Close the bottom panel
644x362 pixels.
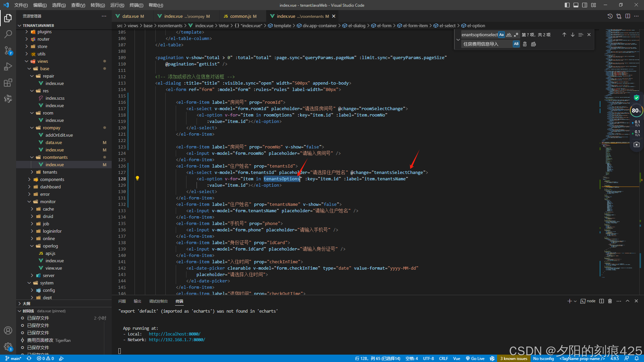coord(636,301)
